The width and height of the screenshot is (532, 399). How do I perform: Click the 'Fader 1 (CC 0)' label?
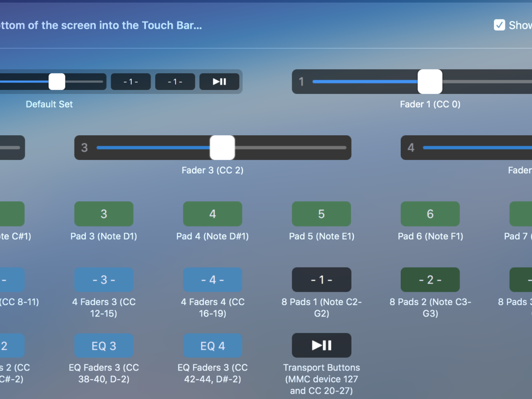point(430,104)
